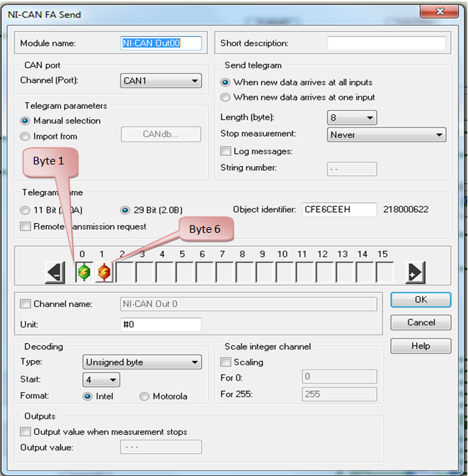The image size is (468, 476).
Task: Click the Output value field
Action: [x=160, y=447]
